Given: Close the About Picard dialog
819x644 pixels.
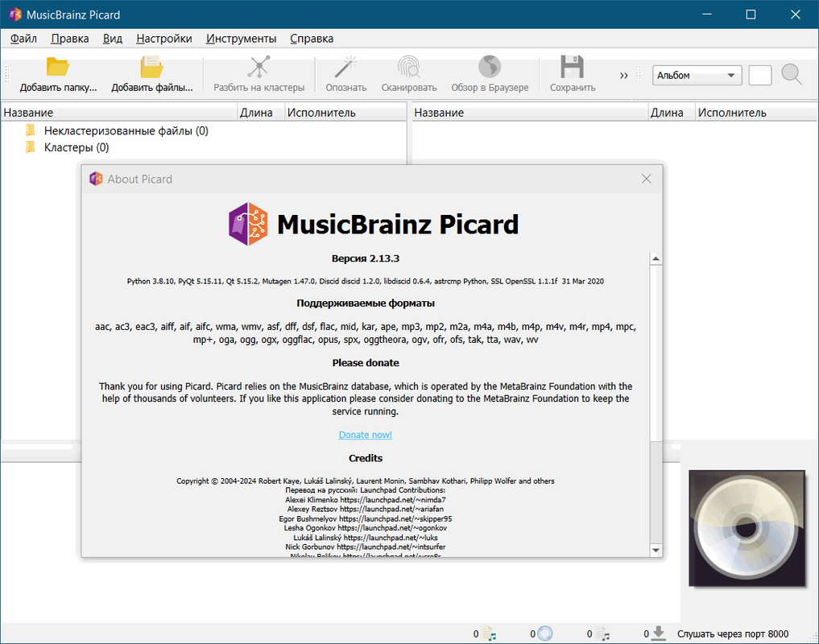Looking at the screenshot, I should point(646,179).
